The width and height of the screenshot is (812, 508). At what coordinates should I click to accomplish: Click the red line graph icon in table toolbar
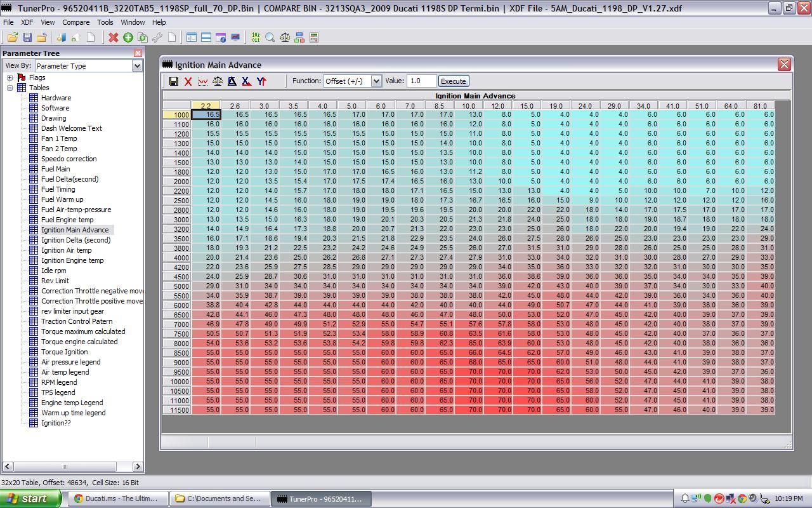[203, 81]
